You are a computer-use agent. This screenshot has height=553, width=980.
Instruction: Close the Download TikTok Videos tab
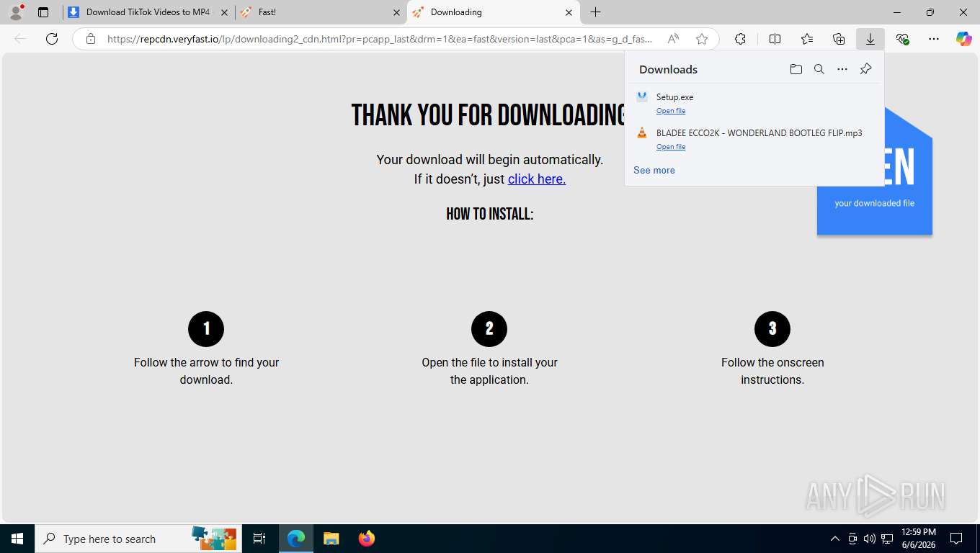[225, 12]
